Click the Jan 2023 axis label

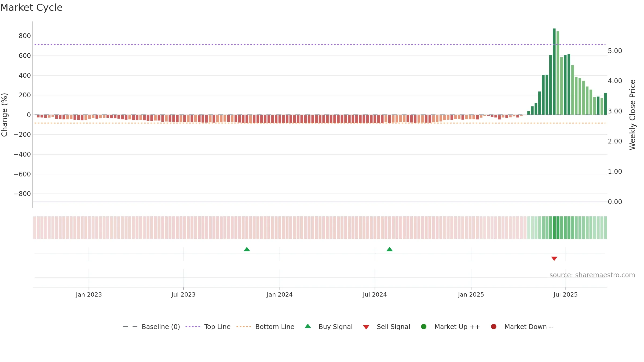[x=89, y=295]
